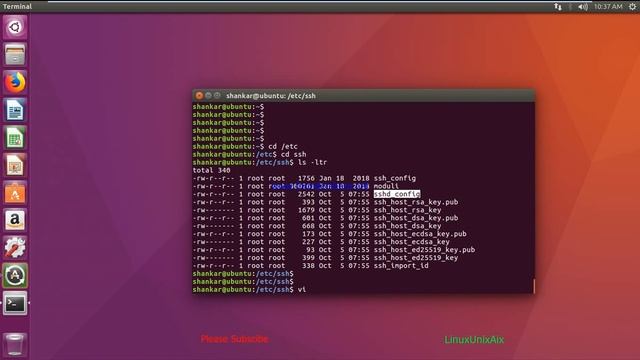Click the file size 2542 value
640x360 pixels.
tap(306, 194)
